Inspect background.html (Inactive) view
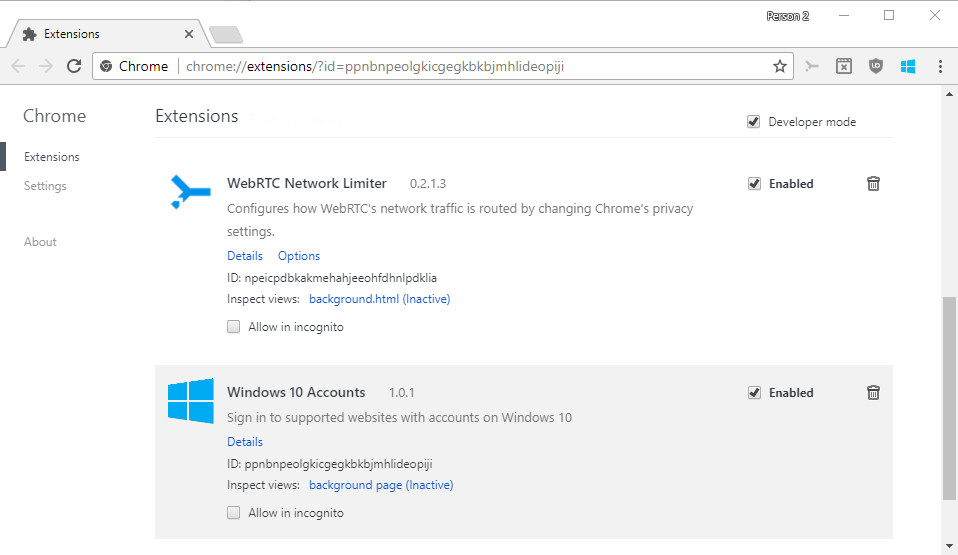Screen dimensions: 958x555 (x=379, y=299)
